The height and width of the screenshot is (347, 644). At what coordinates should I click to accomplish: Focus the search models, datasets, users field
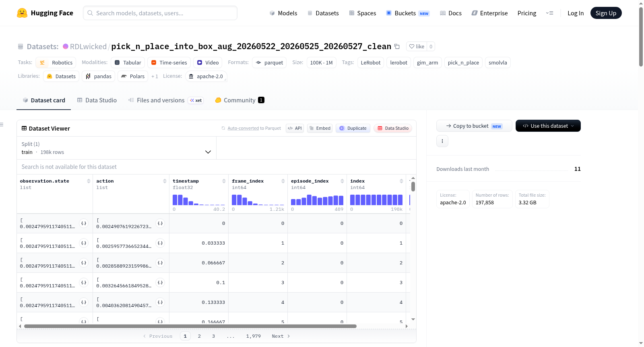pos(160,13)
